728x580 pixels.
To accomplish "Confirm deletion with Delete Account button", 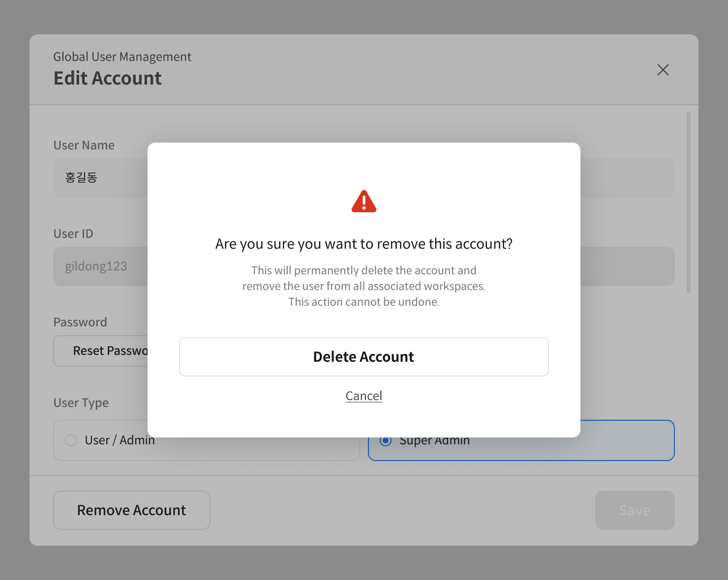I will click(x=364, y=357).
